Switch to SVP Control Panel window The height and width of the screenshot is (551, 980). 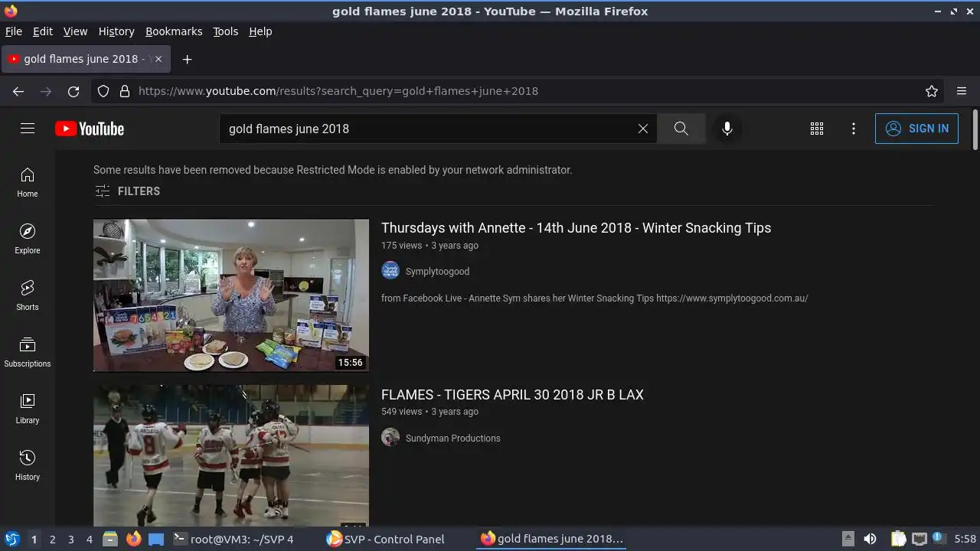[385, 540]
